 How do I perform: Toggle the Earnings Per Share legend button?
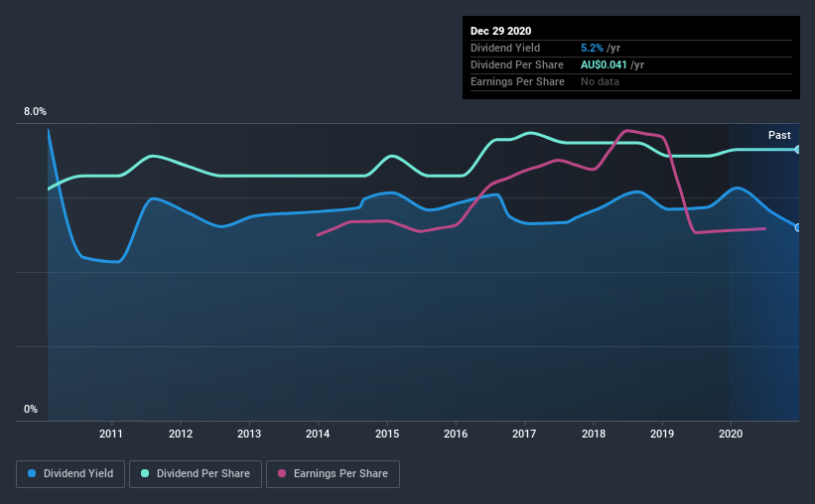(x=333, y=474)
